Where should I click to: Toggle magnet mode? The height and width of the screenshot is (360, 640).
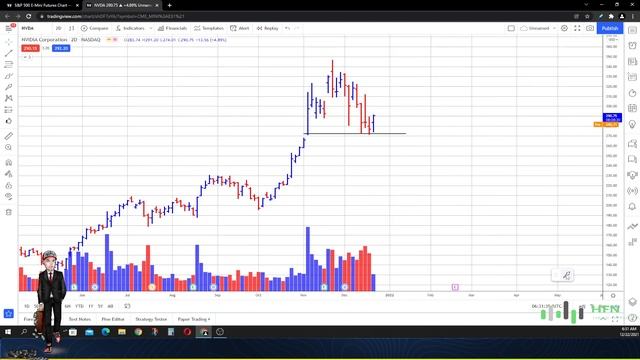tap(9, 162)
